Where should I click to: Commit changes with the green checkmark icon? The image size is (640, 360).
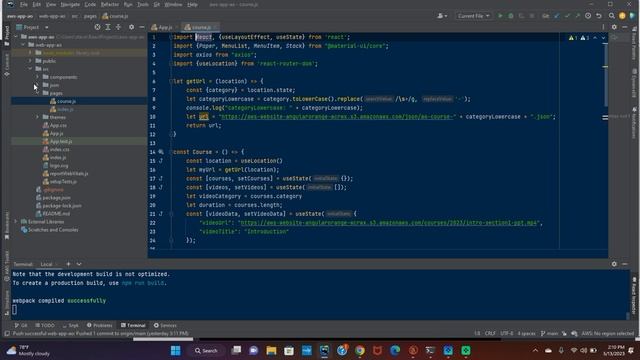point(567,16)
